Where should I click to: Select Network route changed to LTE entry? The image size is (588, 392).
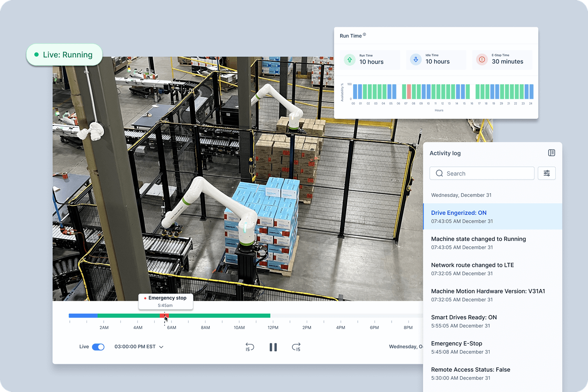[492, 269]
